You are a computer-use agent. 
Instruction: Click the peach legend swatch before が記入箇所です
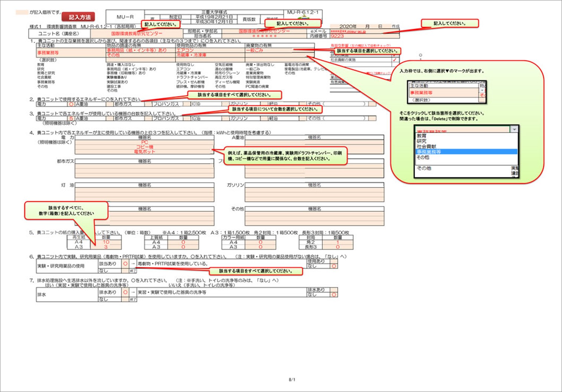[x=22, y=12]
